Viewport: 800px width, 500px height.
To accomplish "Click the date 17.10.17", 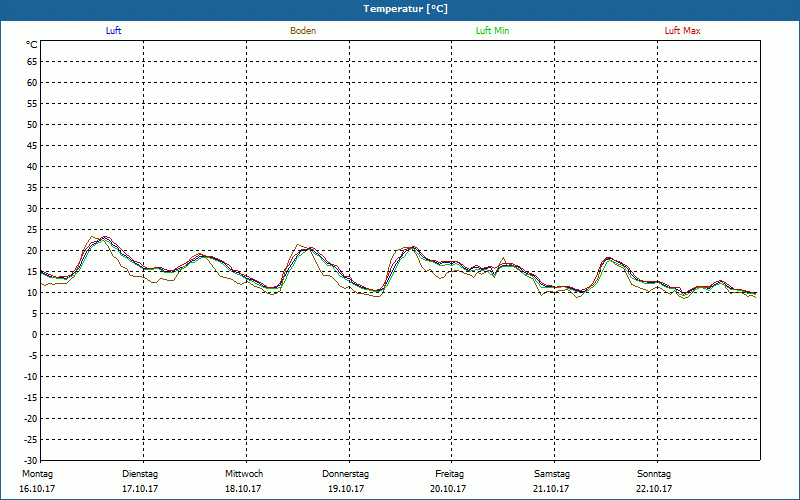I will point(140,489).
